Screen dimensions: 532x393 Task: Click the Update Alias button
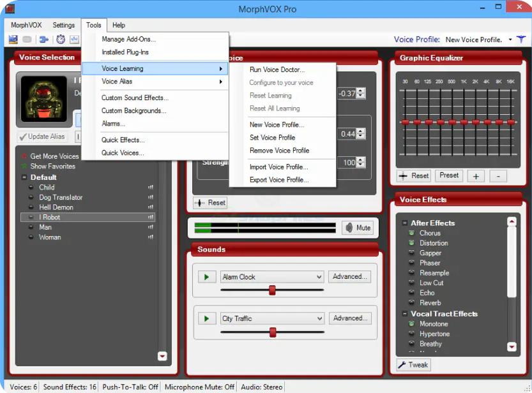(x=43, y=137)
